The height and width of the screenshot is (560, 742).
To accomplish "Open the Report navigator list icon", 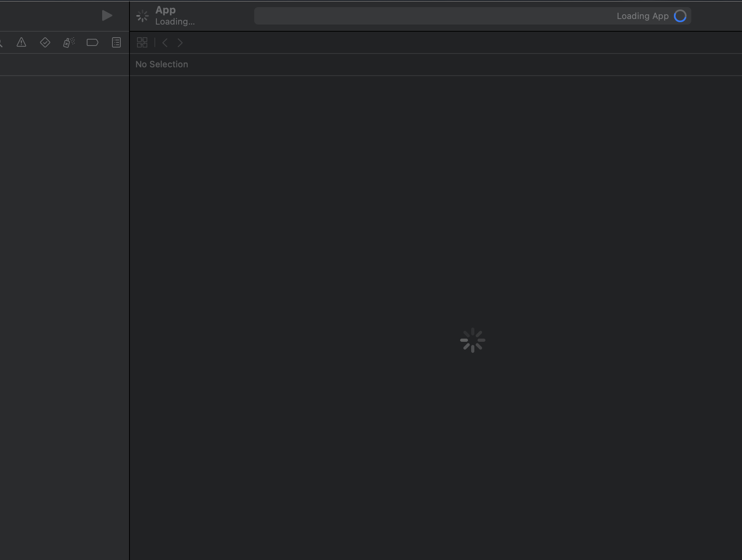I will tap(116, 42).
